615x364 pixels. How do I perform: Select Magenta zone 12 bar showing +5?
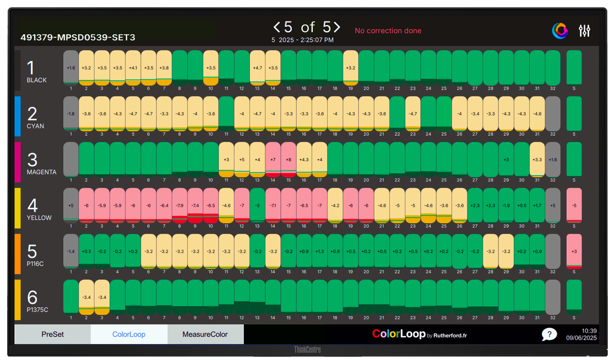pos(242,160)
